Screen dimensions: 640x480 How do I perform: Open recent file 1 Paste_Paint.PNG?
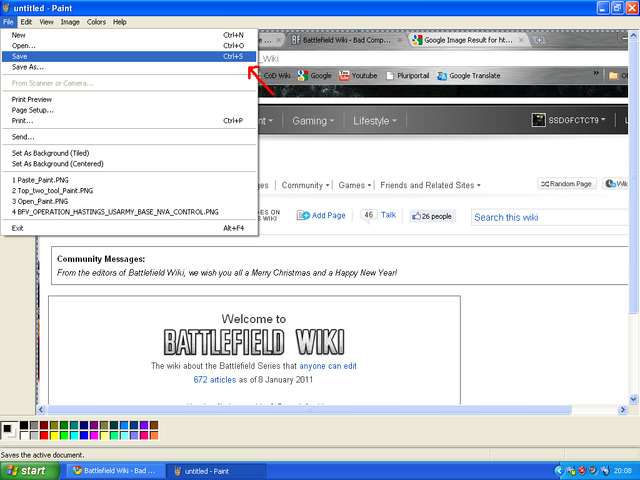[129, 180]
